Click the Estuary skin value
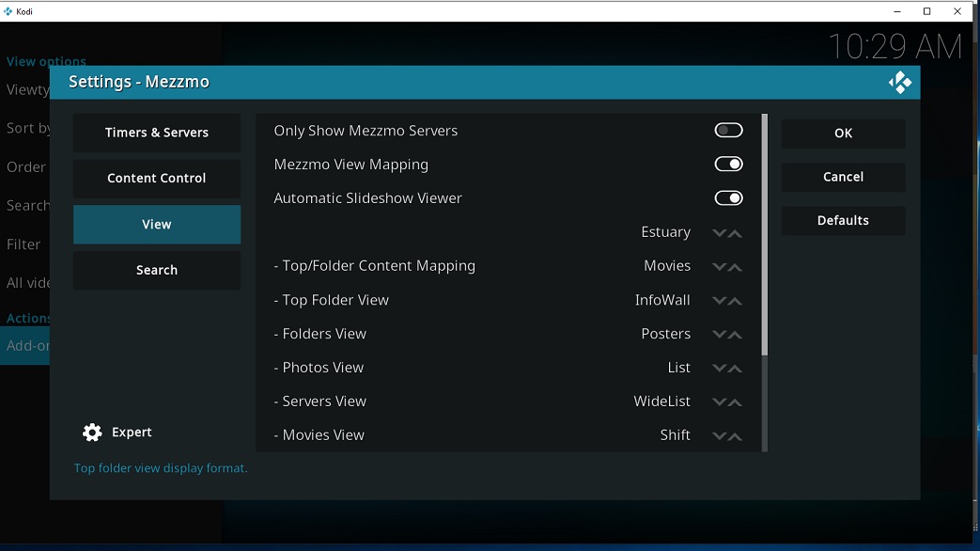Image resolution: width=980 pixels, height=551 pixels. pyautogui.click(x=665, y=232)
